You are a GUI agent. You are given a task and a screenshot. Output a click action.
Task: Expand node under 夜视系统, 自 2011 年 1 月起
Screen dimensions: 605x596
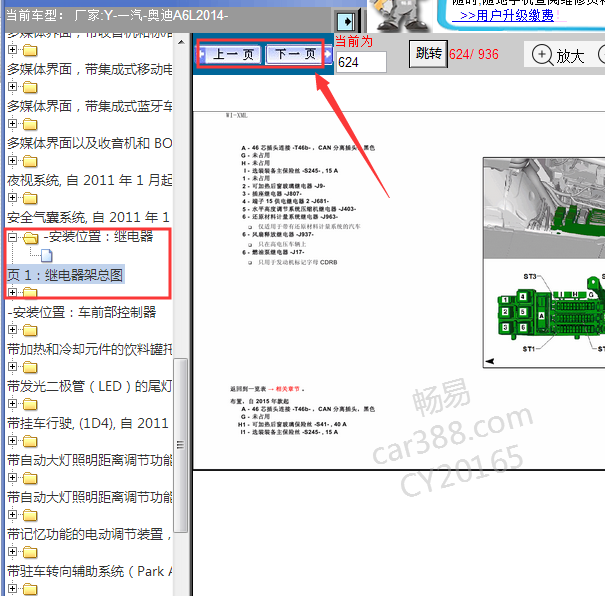coord(12,198)
